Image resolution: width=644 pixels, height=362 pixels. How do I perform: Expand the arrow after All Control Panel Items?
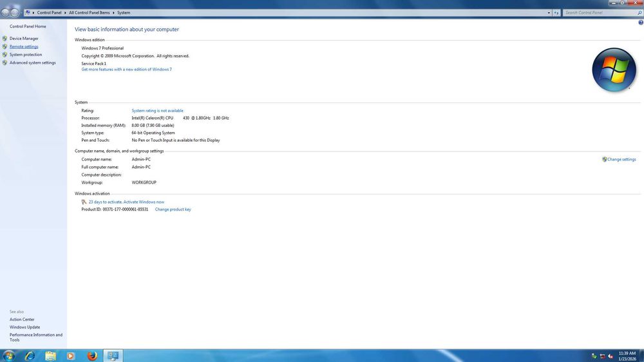pyautogui.click(x=113, y=13)
